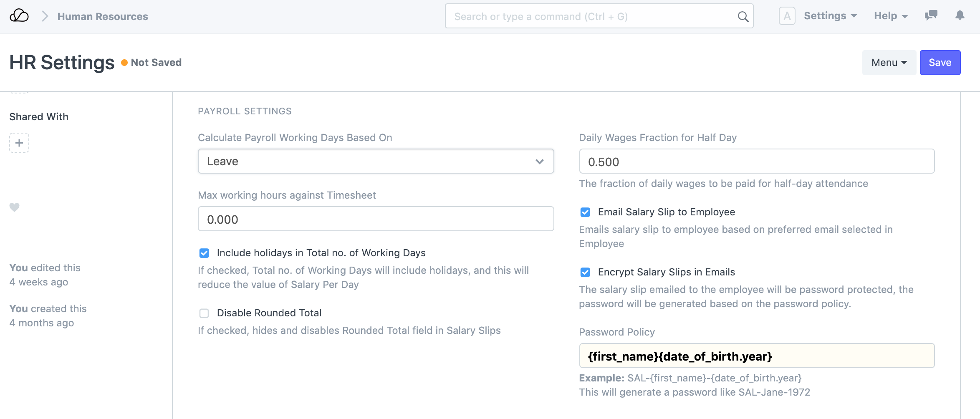The width and height of the screenshot is (980, 419).
Task: Open the chat messages icon
Action: tap(931, 16)
